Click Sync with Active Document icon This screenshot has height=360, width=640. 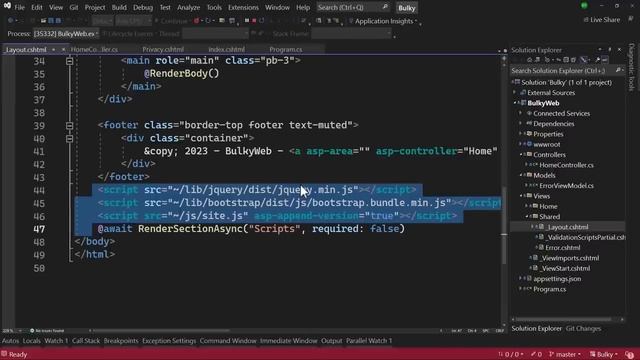tap(559, 60)
